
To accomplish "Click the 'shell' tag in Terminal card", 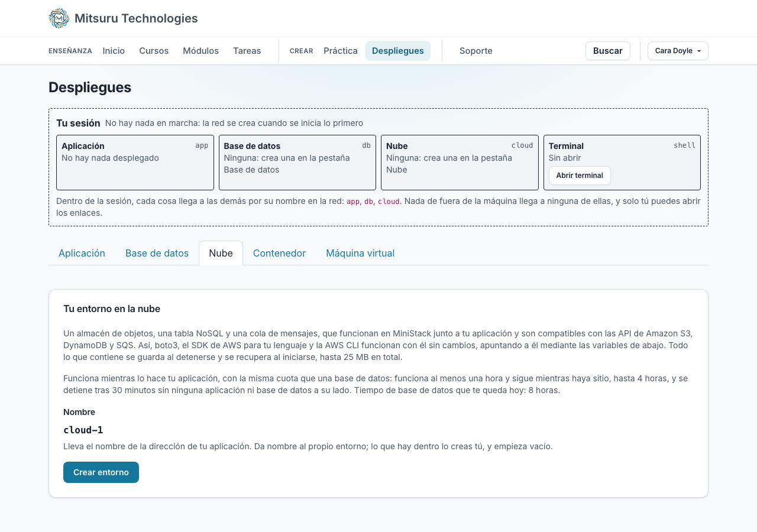I will tap(685, 145).
